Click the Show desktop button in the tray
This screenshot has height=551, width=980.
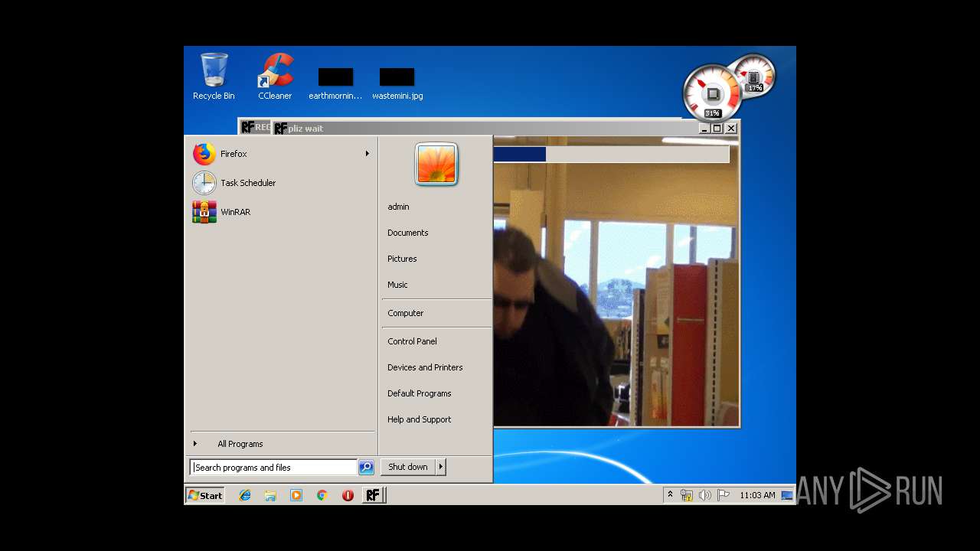787,495
